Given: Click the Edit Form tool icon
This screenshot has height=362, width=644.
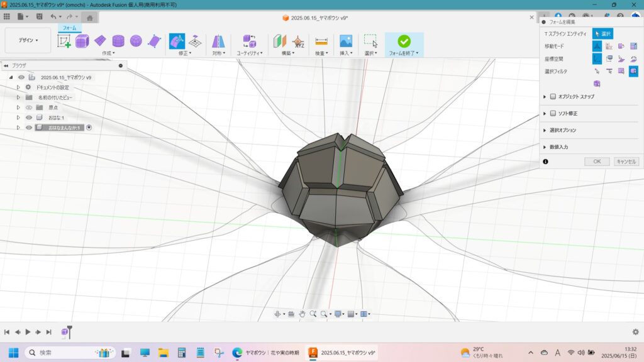Looking at the screenshot, I should coord(177,41).
